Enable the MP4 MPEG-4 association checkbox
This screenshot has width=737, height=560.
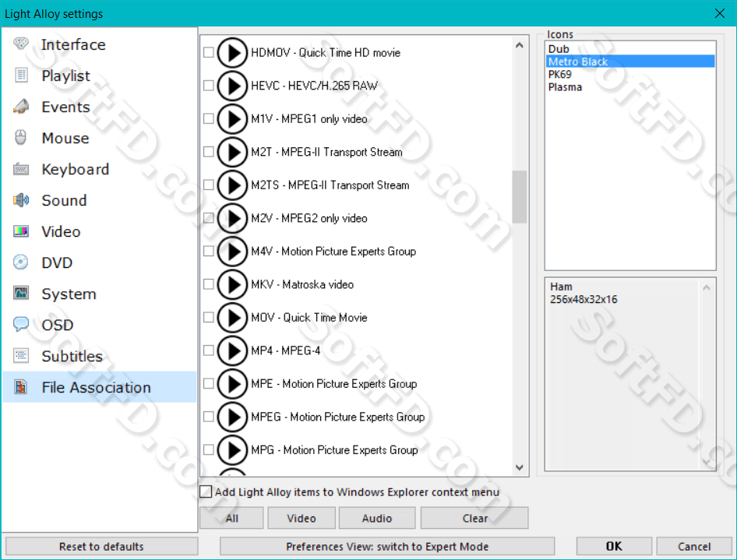click(209, 350)
